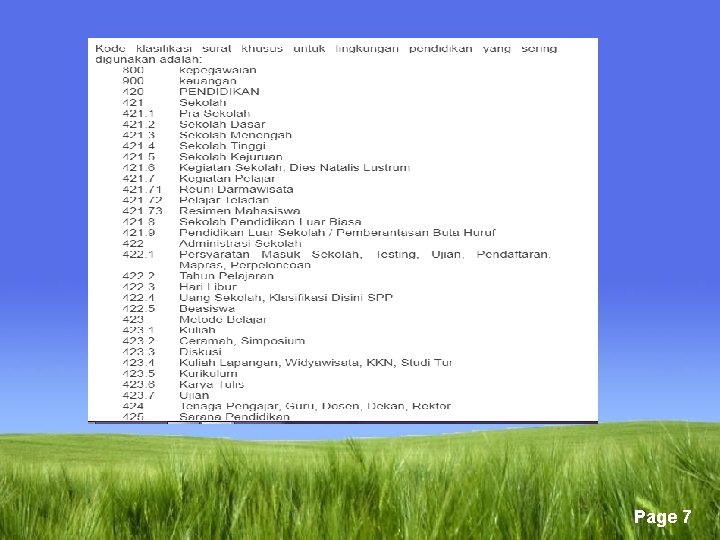
Task: Click the word 'Sekolah' beside code 421
Action: click(x=203, y=102)
